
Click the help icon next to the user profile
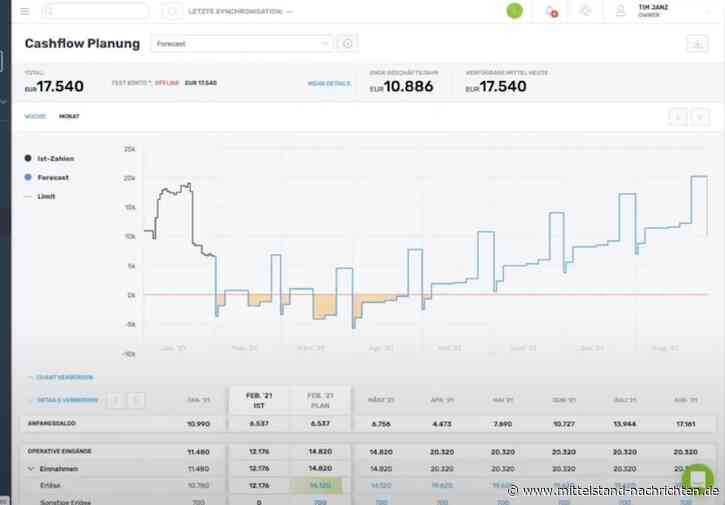pos(585,11)
